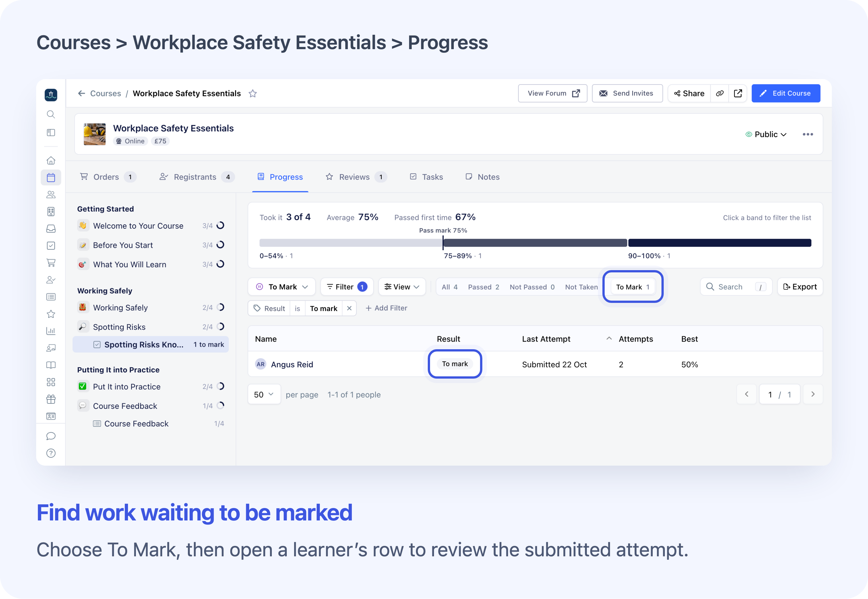Click the shopping cart sidebar icon
868x599 pixels.
click(x=51, y=263)
